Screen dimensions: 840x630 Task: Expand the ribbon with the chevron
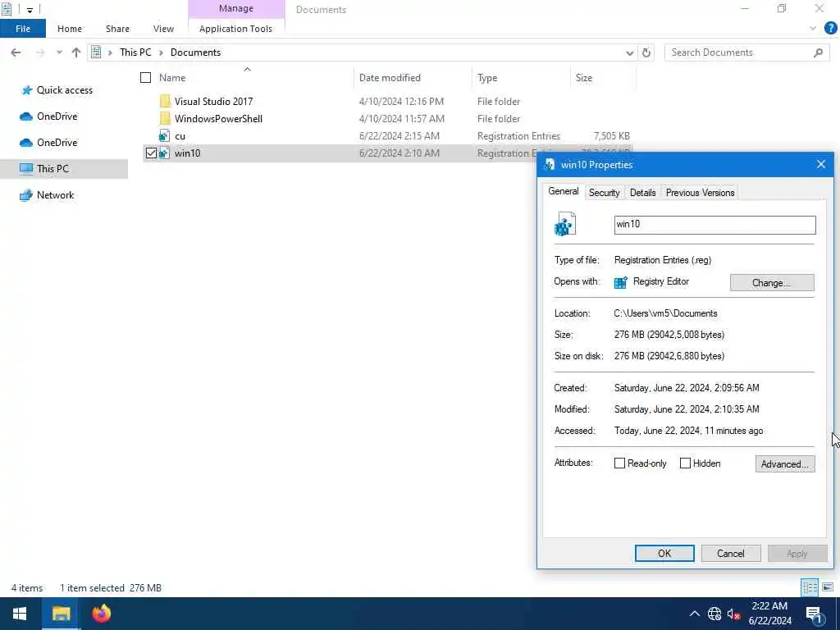(813, 29)
